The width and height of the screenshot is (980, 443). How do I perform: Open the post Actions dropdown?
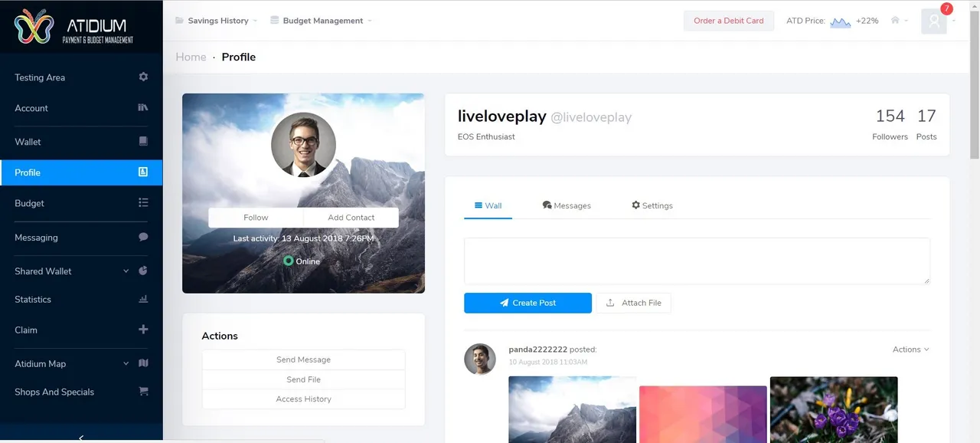[x=910, y=349]
